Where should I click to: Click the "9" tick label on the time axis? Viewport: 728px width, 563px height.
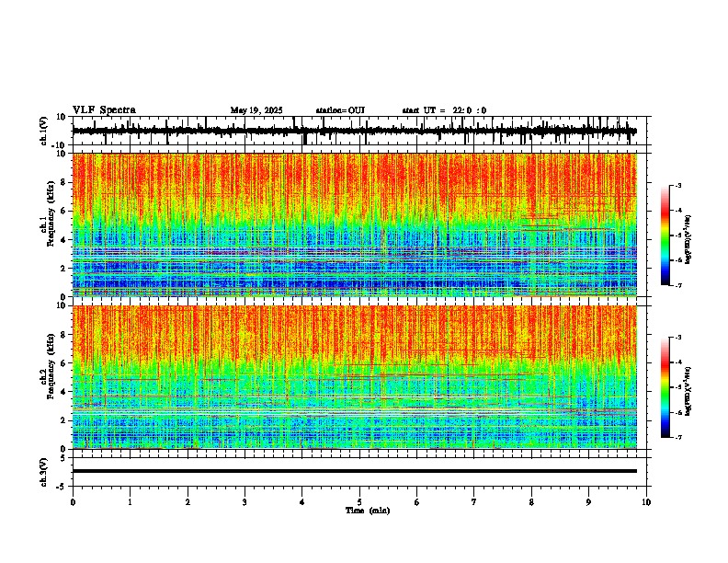[x=588, y=502]
